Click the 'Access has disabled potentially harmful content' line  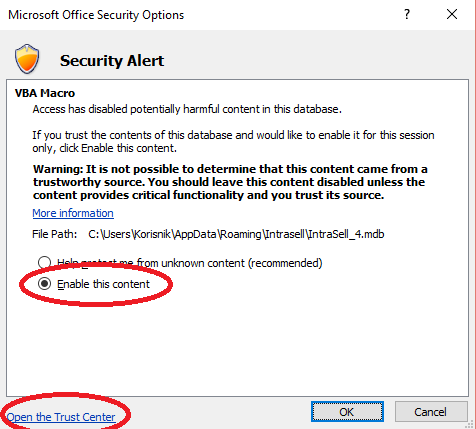(x=187, y=109)
